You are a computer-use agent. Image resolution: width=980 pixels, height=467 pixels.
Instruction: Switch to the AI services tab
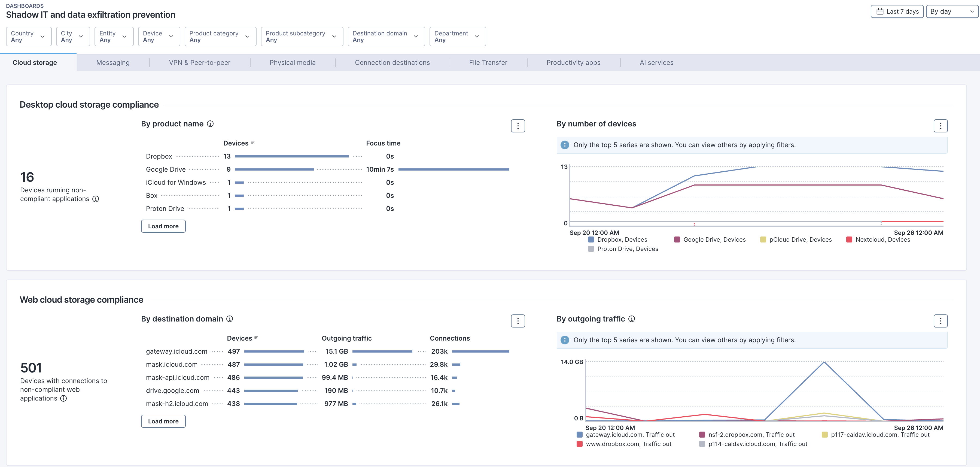656,62
